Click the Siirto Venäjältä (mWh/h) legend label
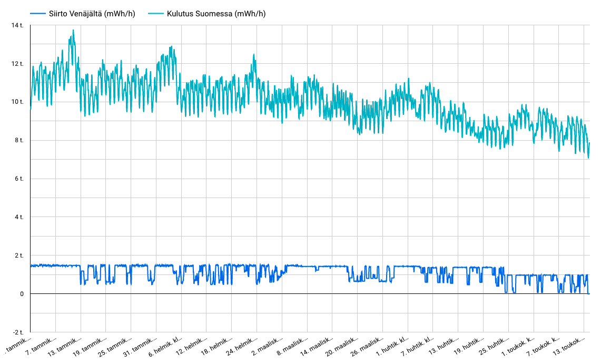601x364 pixels. click(92, 14)
